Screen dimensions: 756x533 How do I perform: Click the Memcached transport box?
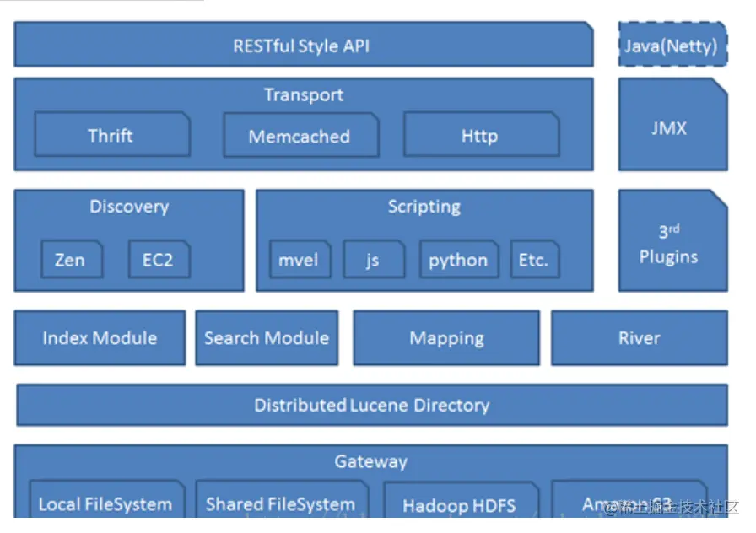click(x=301, y=135)
